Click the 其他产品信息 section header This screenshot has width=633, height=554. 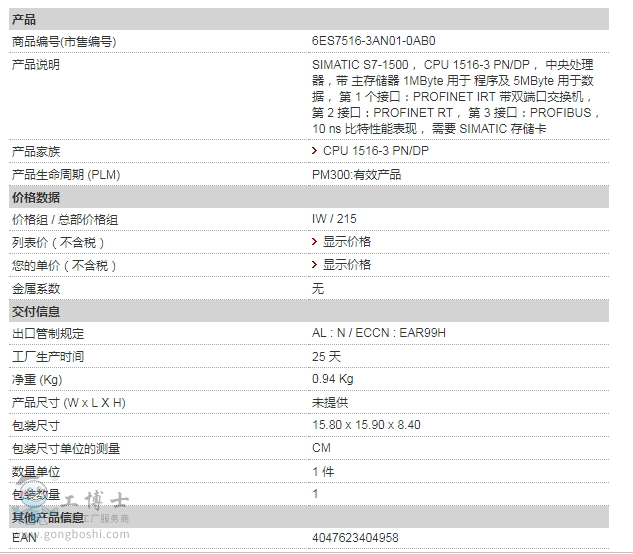click(x=309, y=517)
